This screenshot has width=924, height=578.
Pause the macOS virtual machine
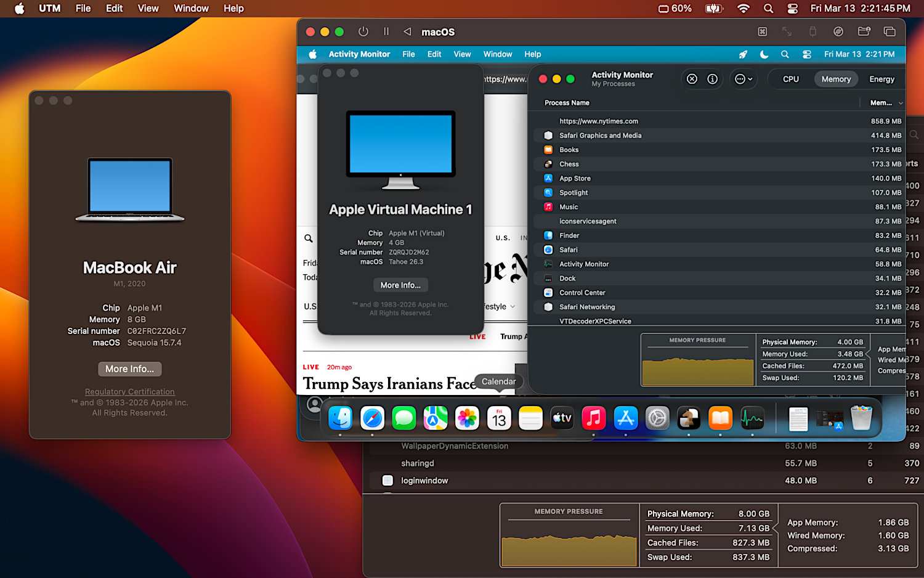point(386,31)
